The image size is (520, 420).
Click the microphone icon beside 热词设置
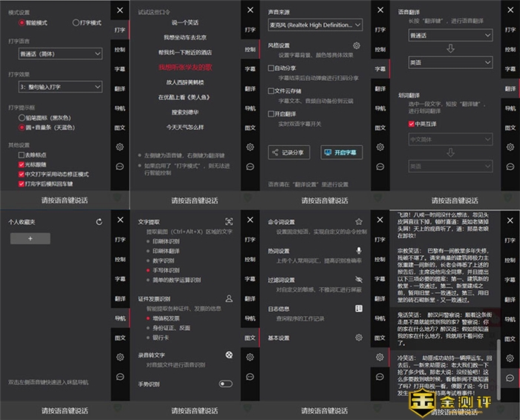click(359, 251)
